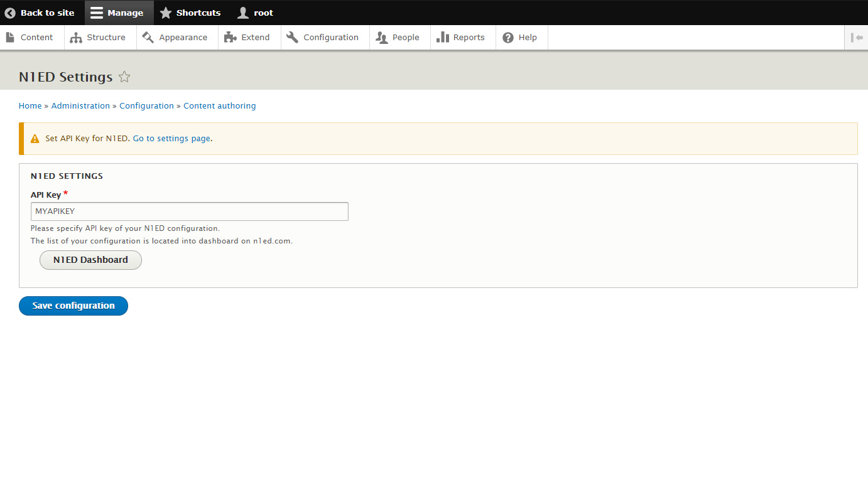Screen dimensions: 868x502
Task: Click Save configuration button
Action: click(73, 306)
